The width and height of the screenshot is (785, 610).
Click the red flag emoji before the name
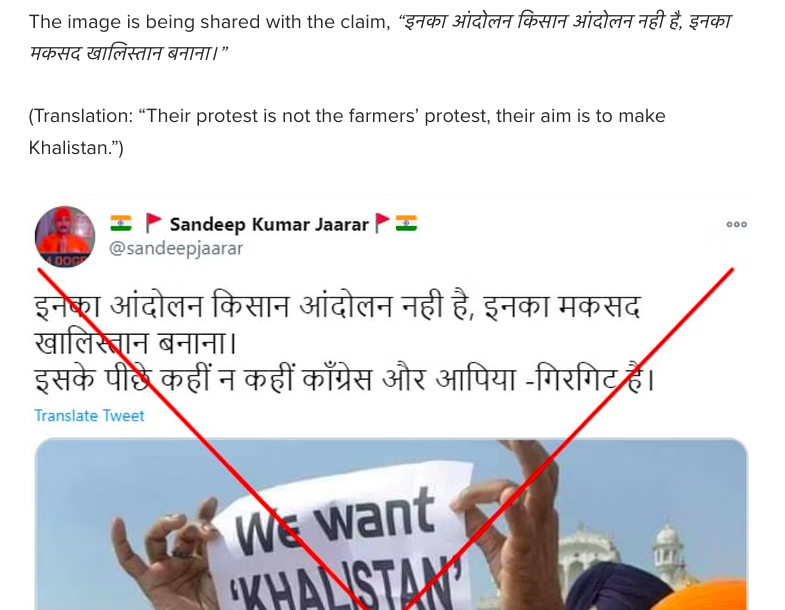pyautogui.click(x=153, y=223)
